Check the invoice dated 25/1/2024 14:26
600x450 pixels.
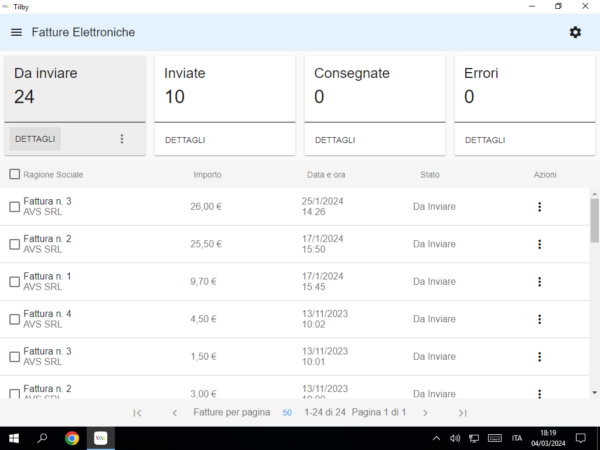tap(14, 207)
